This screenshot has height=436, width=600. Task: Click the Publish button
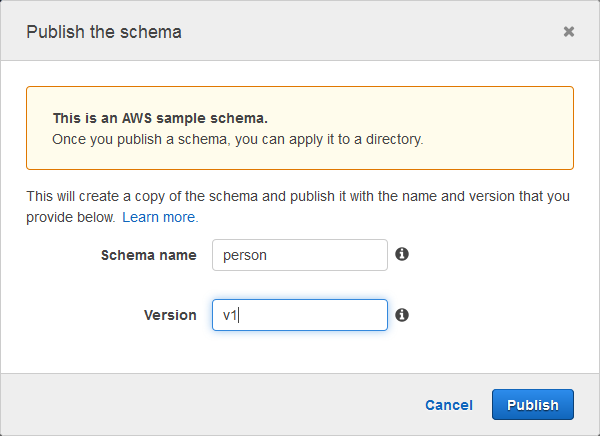532,404
